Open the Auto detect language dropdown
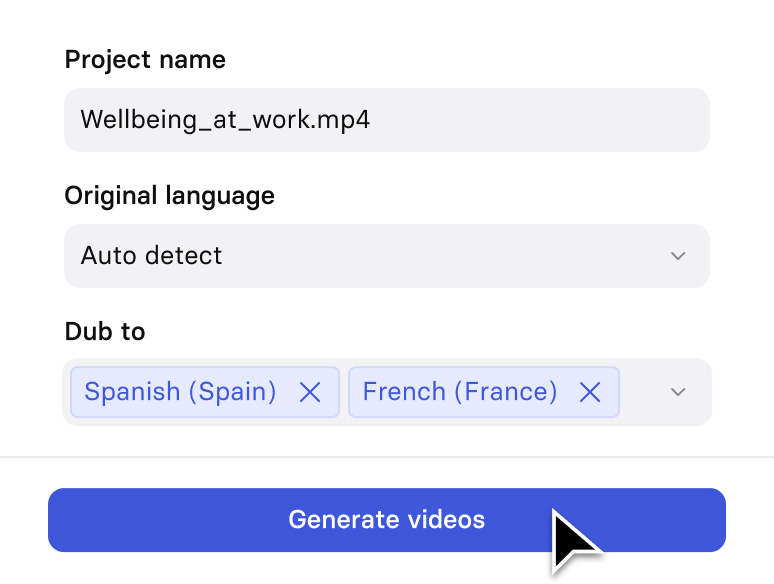This screenshot has width=774, height=584. click(x=387, y=256)
